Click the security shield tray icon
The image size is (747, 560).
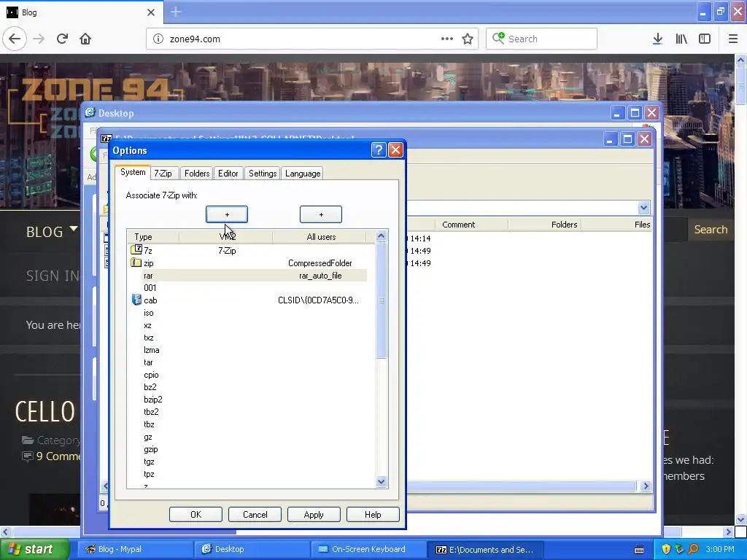666,549
